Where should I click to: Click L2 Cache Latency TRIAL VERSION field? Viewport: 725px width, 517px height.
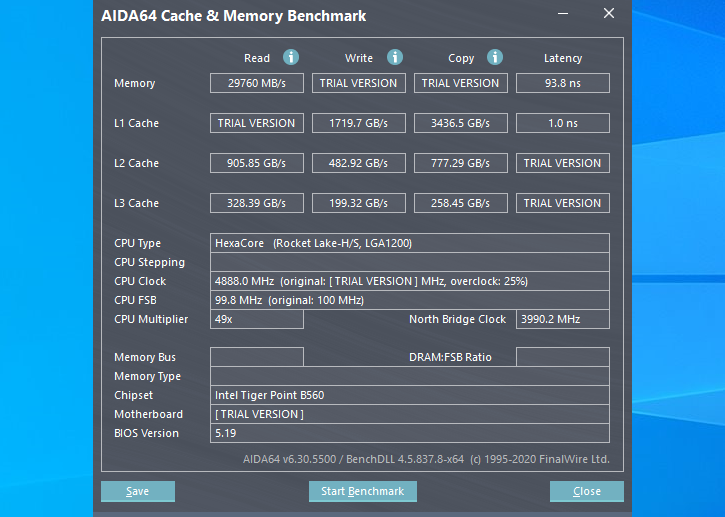(563, 163)
